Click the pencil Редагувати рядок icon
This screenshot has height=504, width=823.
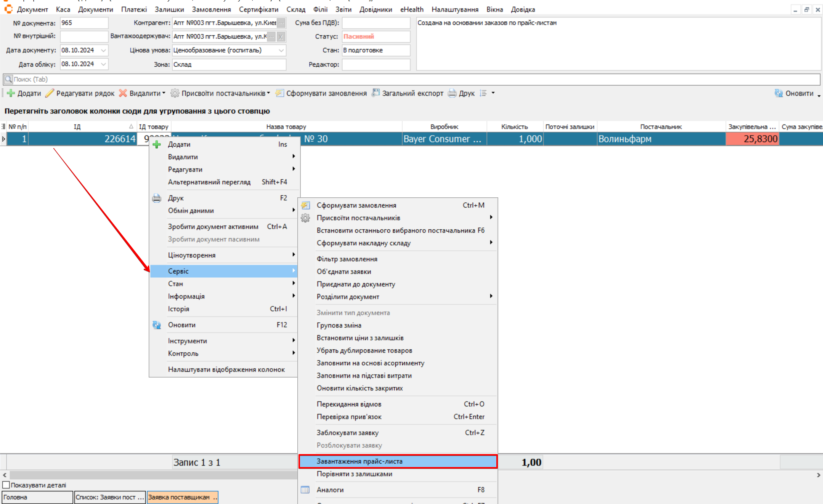click(50, 93)
